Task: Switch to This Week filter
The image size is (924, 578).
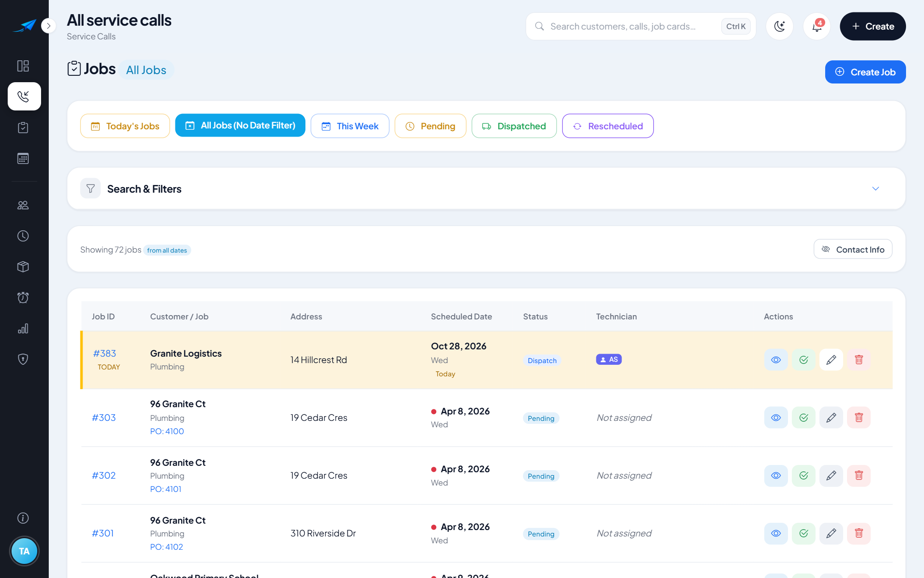Action: tap(350, 126)
